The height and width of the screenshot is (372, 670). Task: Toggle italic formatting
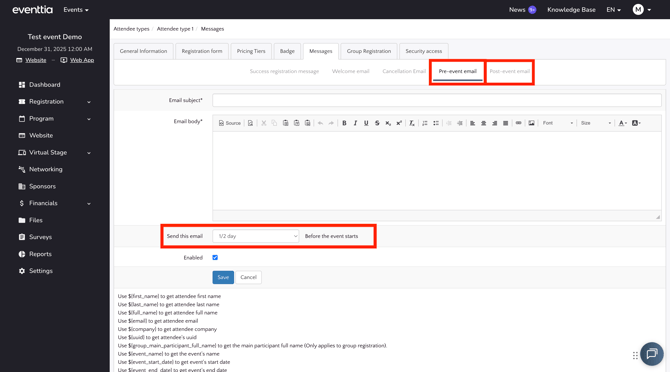[x=355, y=123]
